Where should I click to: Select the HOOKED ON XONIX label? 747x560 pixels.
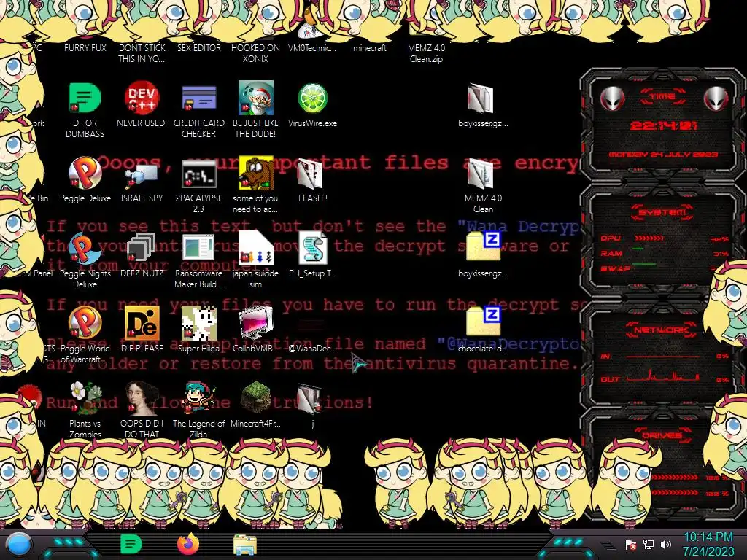[x=256, y=53]
